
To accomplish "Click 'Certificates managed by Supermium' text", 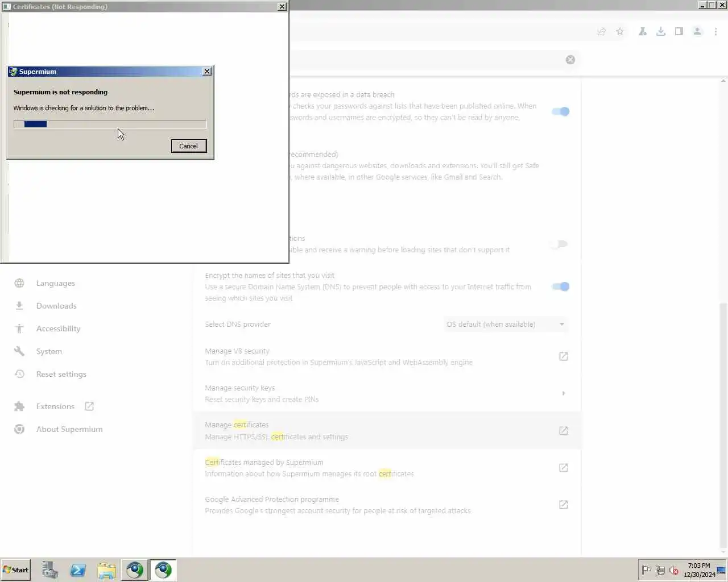I will coord(264,462).
